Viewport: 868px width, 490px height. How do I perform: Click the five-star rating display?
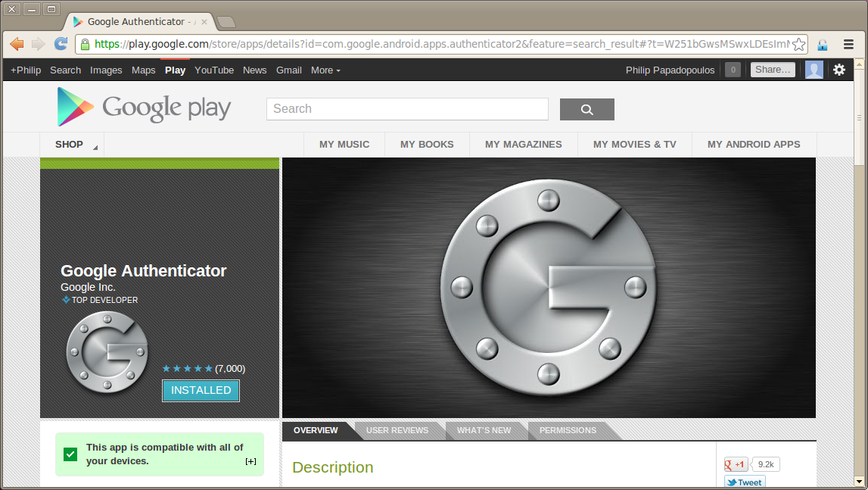click(x=187, y=369)
